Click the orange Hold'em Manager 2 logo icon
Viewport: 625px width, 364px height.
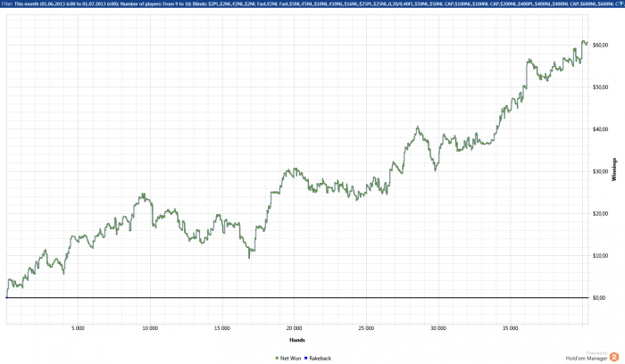[x=614, y=357]
